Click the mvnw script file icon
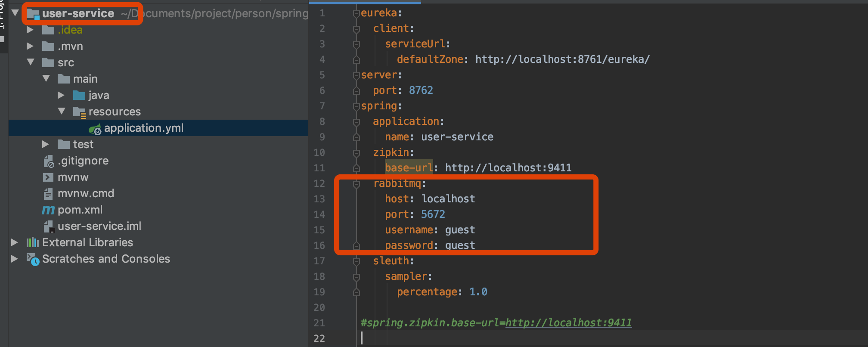Viewport: 868px width, 347px height. point(48,177)
